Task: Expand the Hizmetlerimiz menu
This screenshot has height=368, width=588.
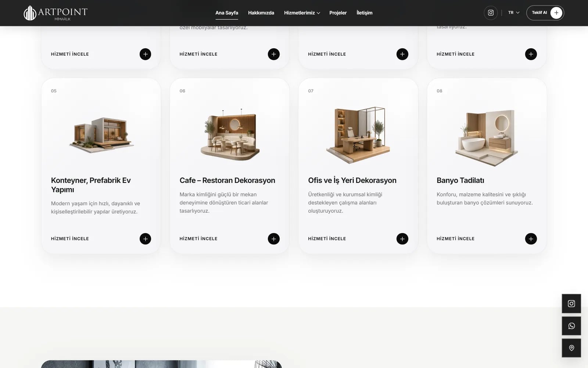Action: (302, 13)
